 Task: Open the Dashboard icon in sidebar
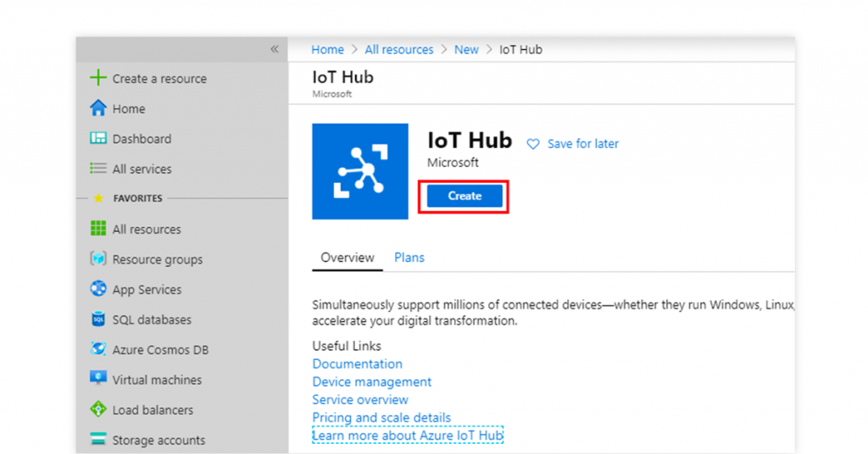pyautogui.click(x=98, y=139)
